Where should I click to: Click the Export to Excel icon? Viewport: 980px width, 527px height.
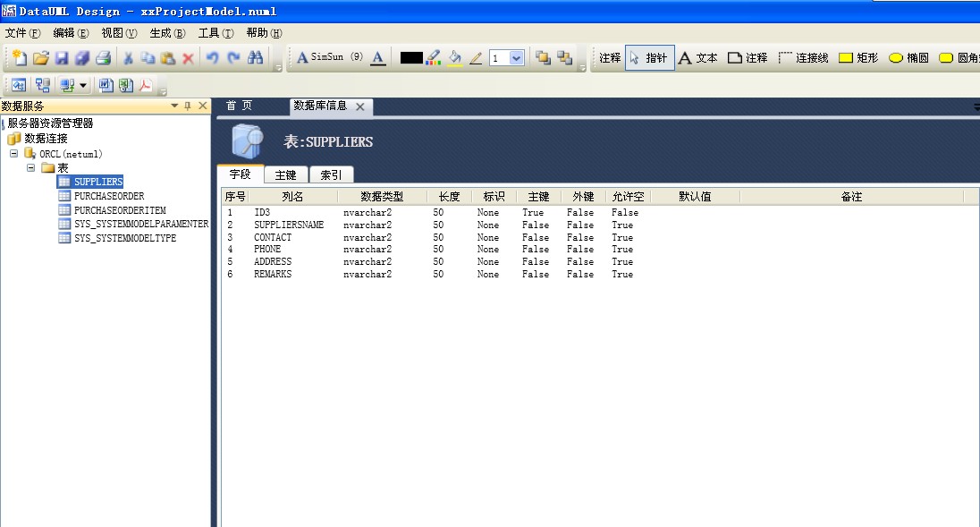(125, 85)
